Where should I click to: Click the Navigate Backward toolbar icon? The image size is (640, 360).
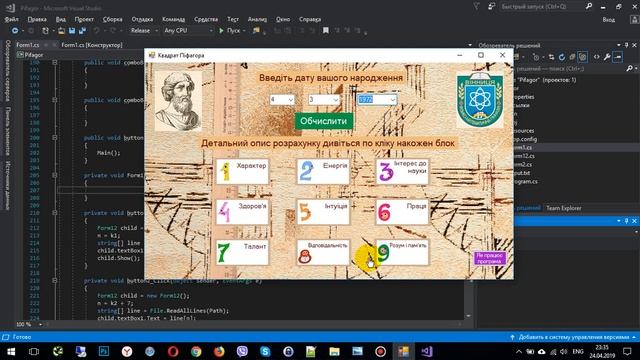[x=15, y=31]
